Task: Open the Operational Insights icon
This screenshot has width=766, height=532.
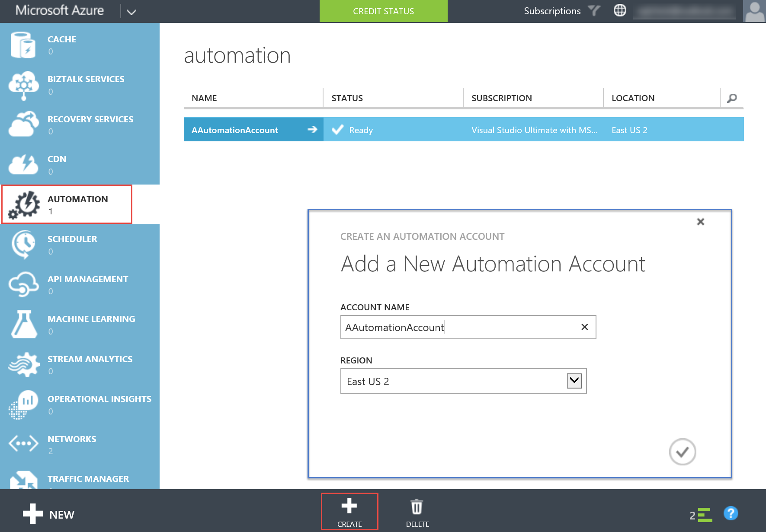Action: click(23, 405)
